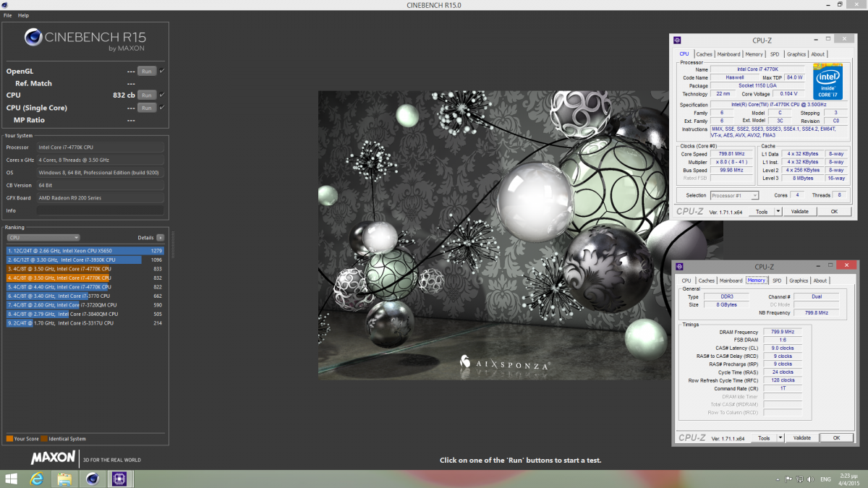Select ranking row Intel Xeon CPU X5650
This screenshot has width=868, height=488.
tap(85, 251)
